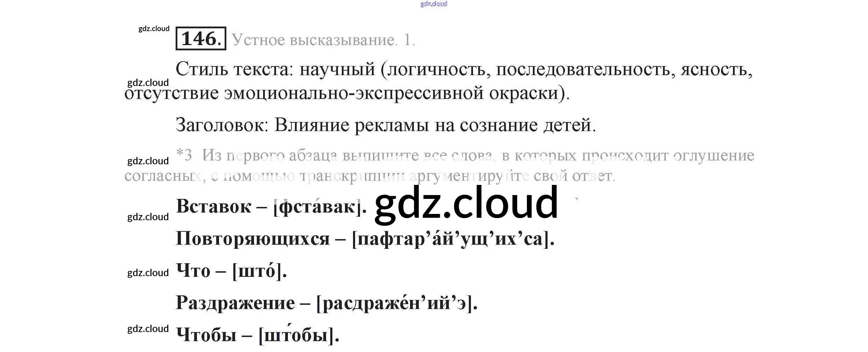Click the gdz.cloud watermark beside the "Чтобы" line
The image size is (868, 352).
pyautogui.click(x=148, y=329)
